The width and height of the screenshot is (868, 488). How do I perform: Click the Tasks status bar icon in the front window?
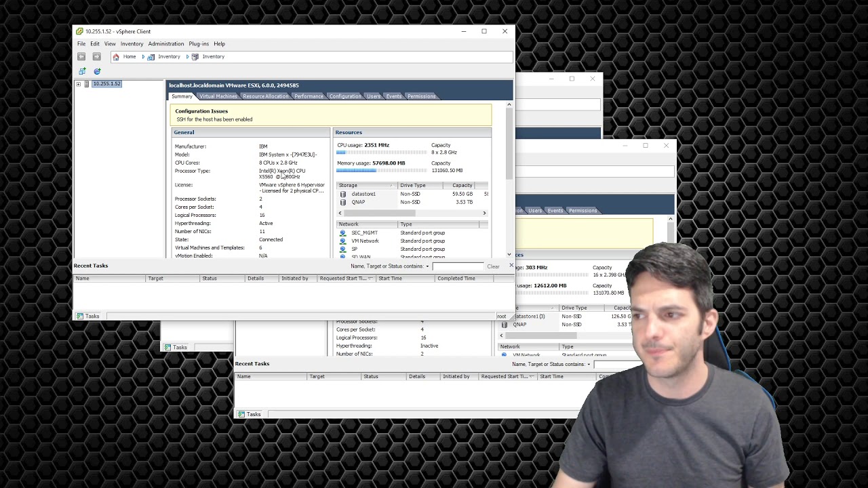point(80,317)
